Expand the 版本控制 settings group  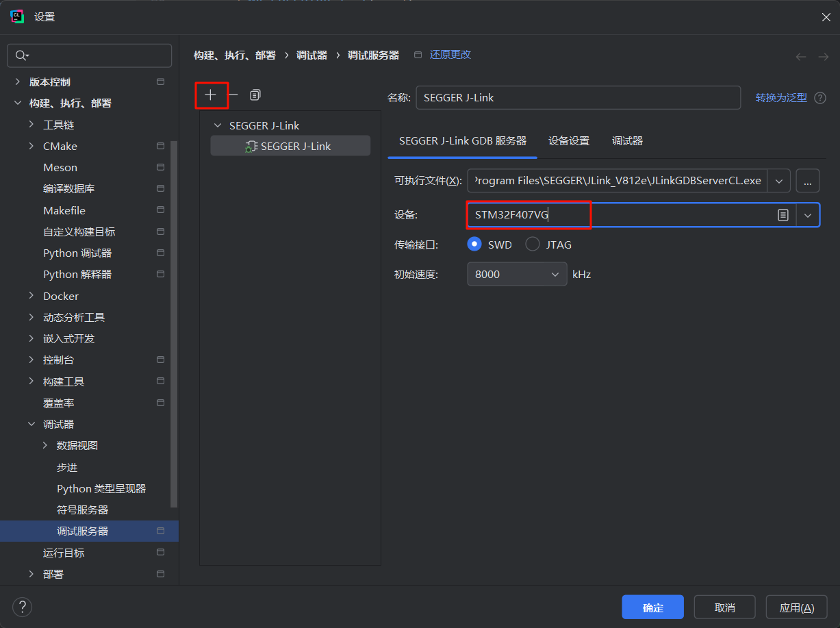pos(18,81)
